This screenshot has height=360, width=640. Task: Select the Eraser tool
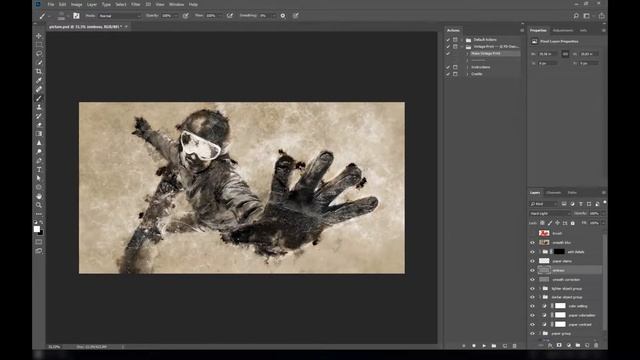[39, 125]
